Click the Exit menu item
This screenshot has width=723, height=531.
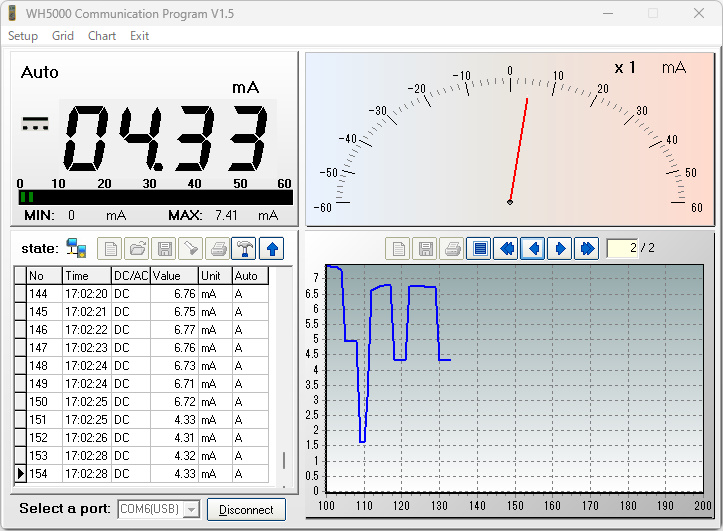coord(139,36)
